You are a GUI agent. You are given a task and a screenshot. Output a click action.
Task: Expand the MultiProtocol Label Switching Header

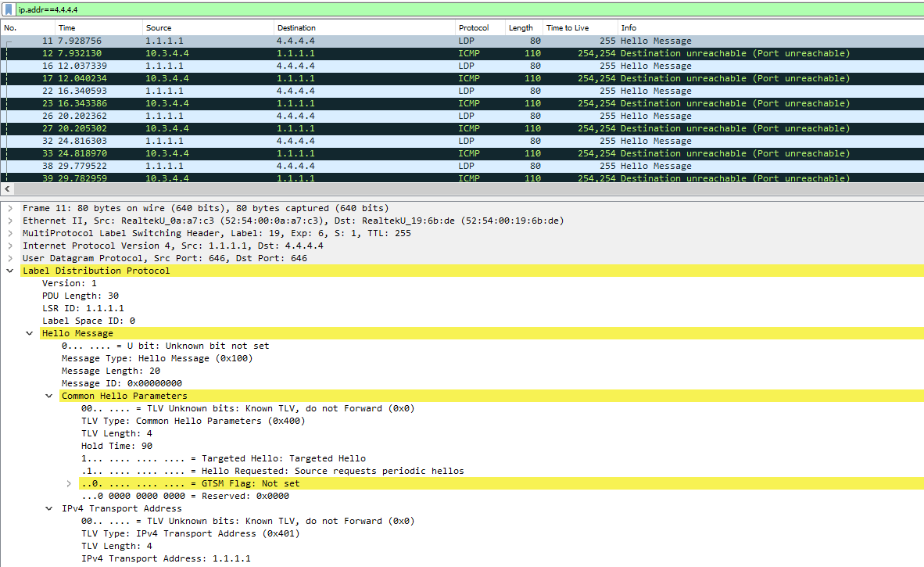click(9, 233)
